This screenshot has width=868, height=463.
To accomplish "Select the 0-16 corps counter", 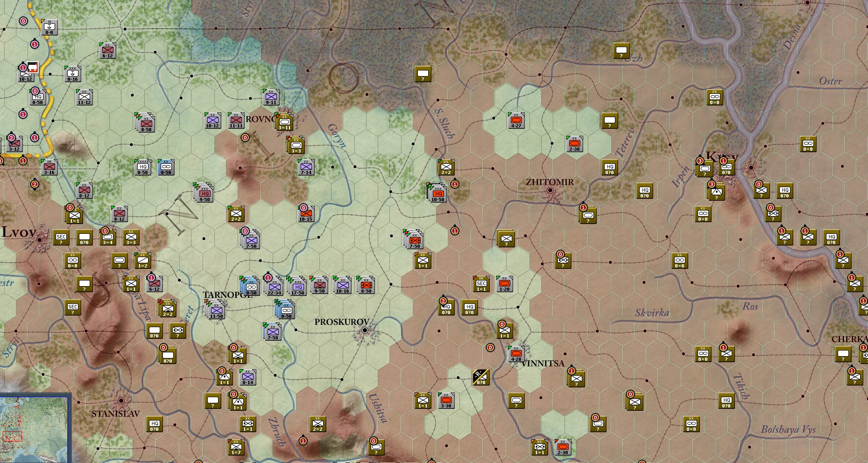I will (x=72, y=74).
